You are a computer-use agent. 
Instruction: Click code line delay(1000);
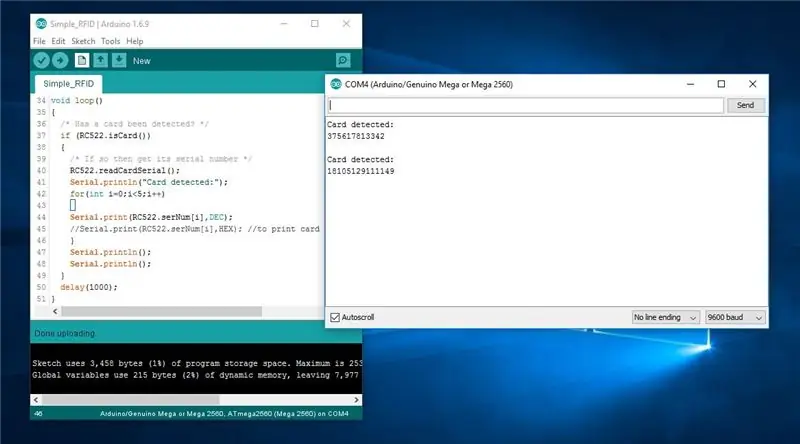(89, 287)
